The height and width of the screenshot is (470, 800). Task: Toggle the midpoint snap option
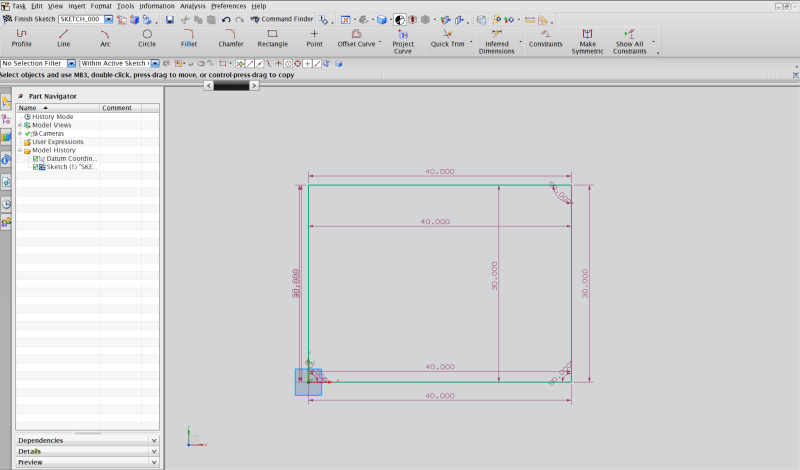point(259,63)
